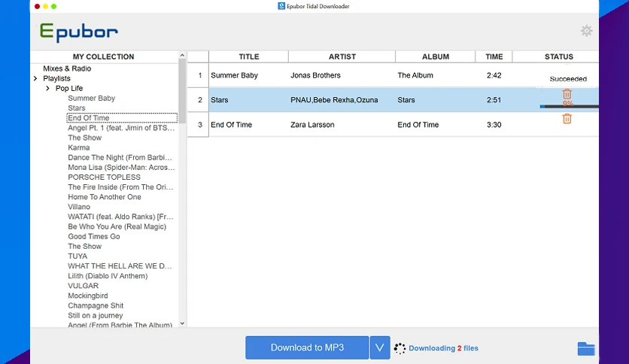Click the Stars download progress bar

tap(569, 107)
